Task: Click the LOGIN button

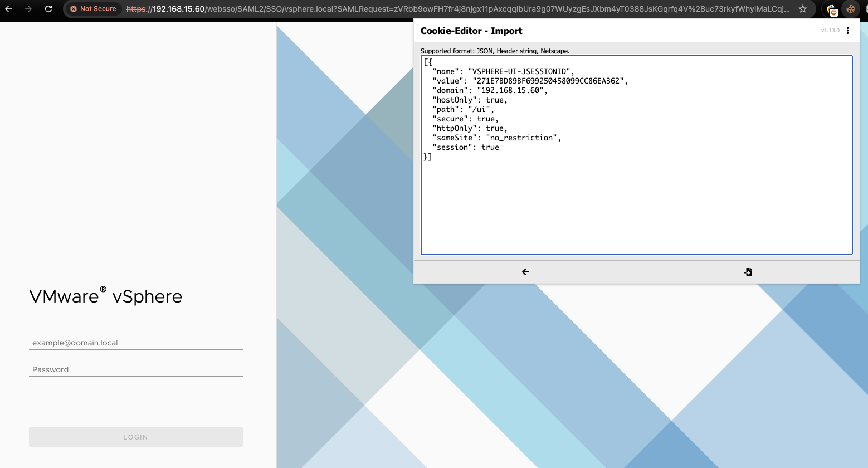Action: (x=136, y=437)
